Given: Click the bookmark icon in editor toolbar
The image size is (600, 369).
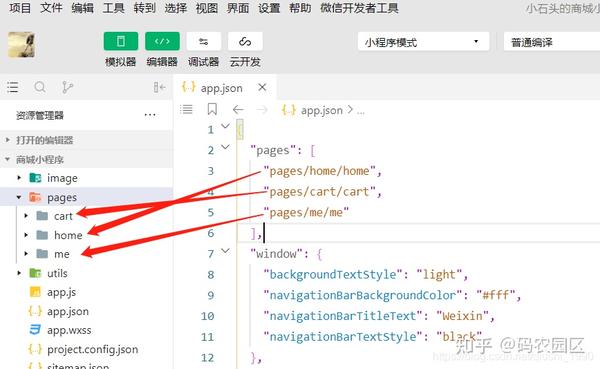Looking at the screenshot, I should pos(212,109).
